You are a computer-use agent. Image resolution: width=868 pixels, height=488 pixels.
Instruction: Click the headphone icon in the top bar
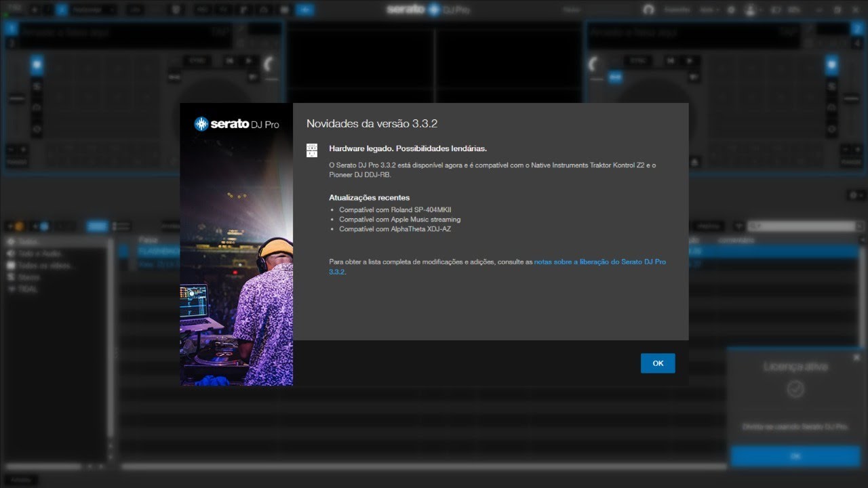(649, 9)
